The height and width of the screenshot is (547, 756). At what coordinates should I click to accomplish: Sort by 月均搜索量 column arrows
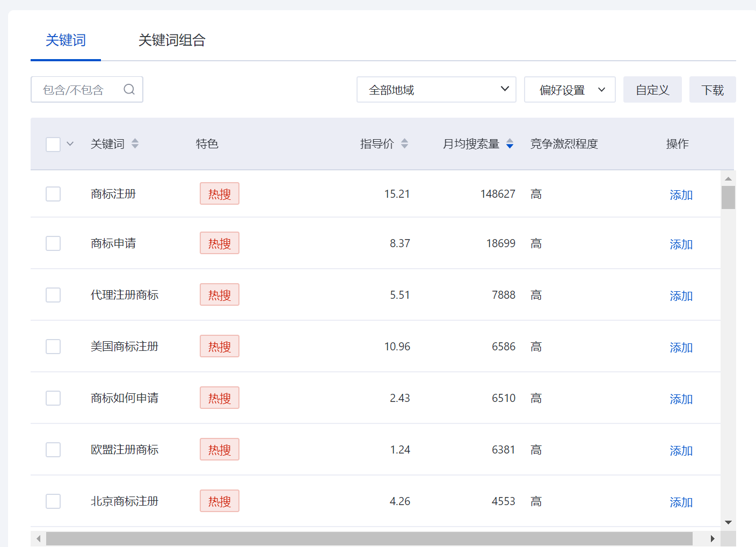click(x=510, y=143)
